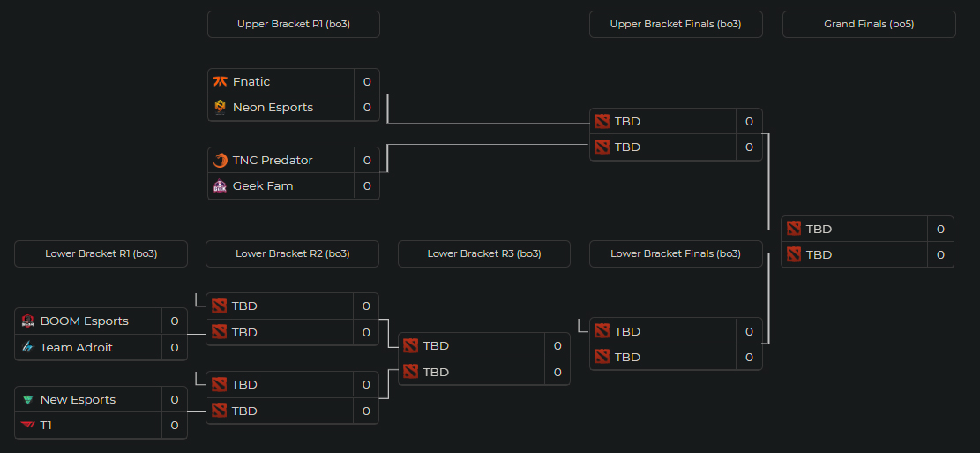
Task: Select the Upper Bracket R1 (bo3) header
Action: [294, 24]
